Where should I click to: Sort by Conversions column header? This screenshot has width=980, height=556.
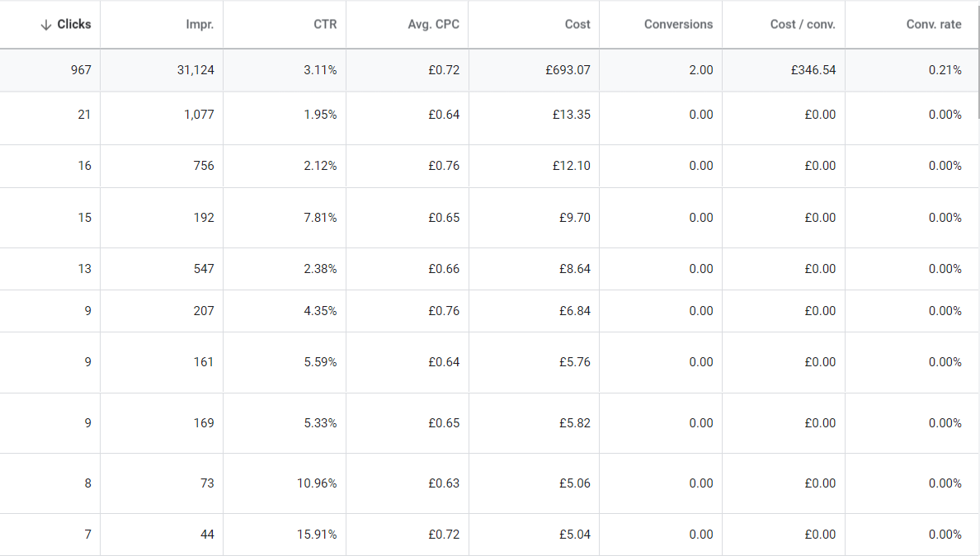click(678, 25)
